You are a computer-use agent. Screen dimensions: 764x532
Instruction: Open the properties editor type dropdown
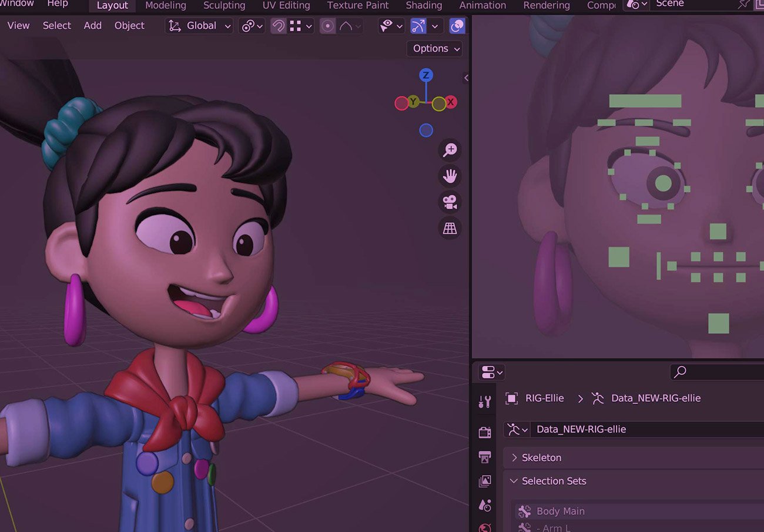491,372
